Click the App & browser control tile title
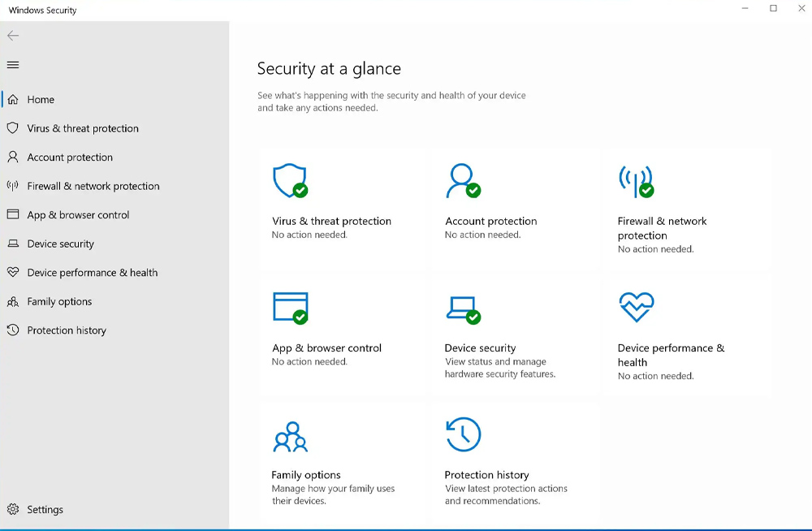 point(326,348)
